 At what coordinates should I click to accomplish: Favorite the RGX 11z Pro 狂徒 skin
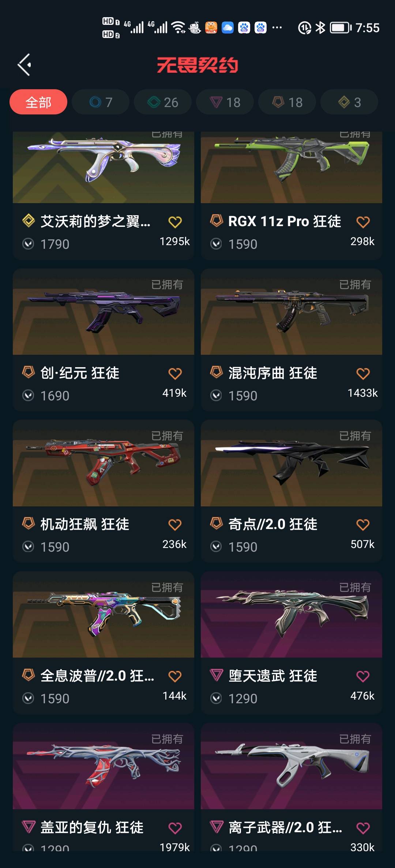click(x=363, y=222)
